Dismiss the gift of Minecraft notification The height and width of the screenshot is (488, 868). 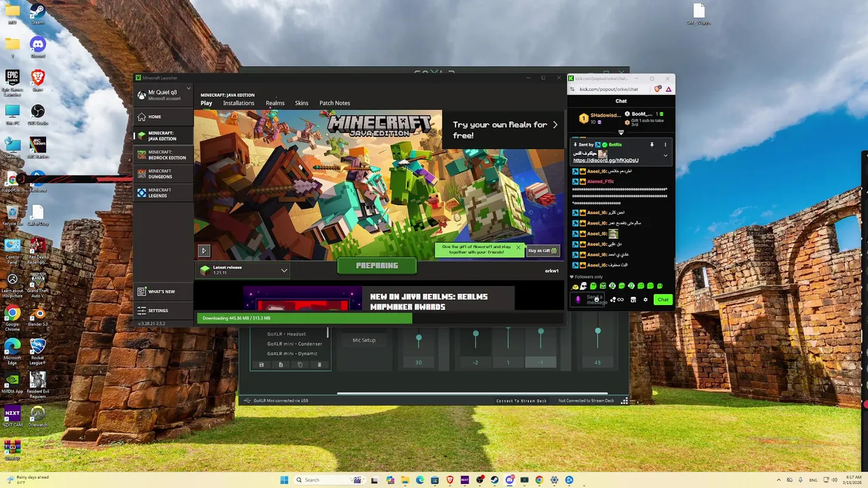point(518,247)
